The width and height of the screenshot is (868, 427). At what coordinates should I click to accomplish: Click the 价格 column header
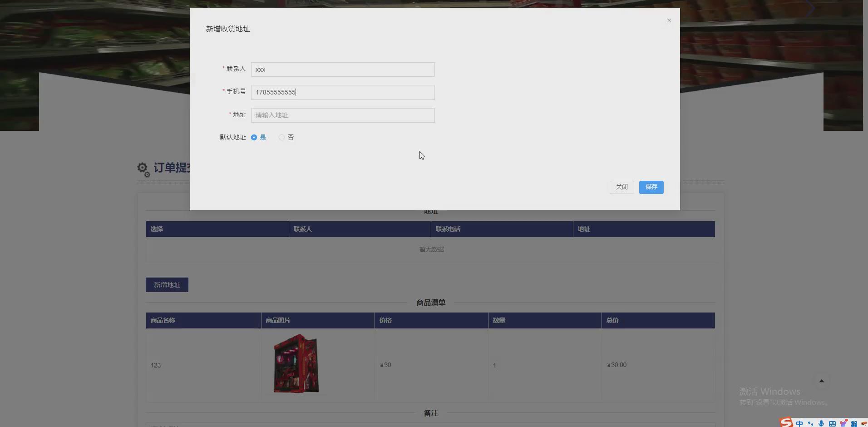coord(431,320)
